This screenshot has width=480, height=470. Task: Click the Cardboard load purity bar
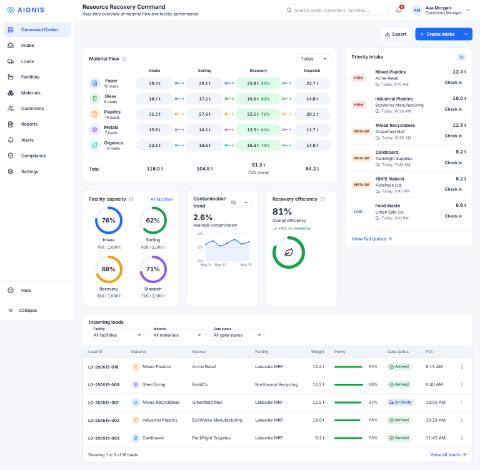(348, 438)
